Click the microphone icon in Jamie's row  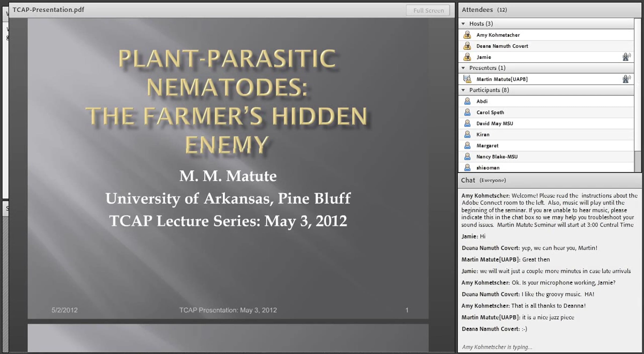626,57
